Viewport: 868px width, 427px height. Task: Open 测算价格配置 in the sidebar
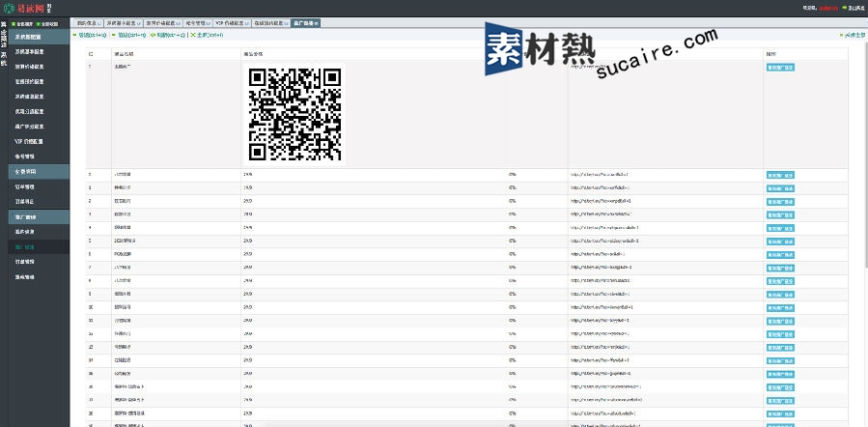click(39, 67)
